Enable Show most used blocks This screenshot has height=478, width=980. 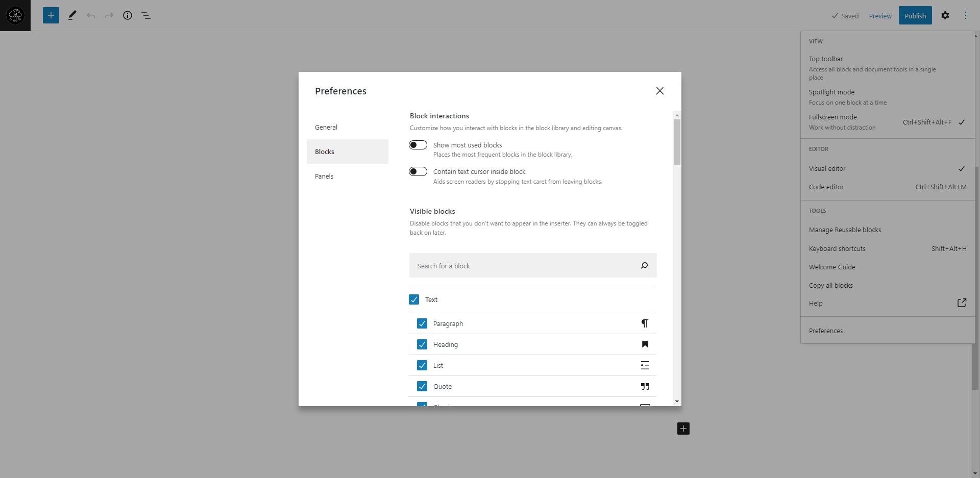click(x=418, y=145)
